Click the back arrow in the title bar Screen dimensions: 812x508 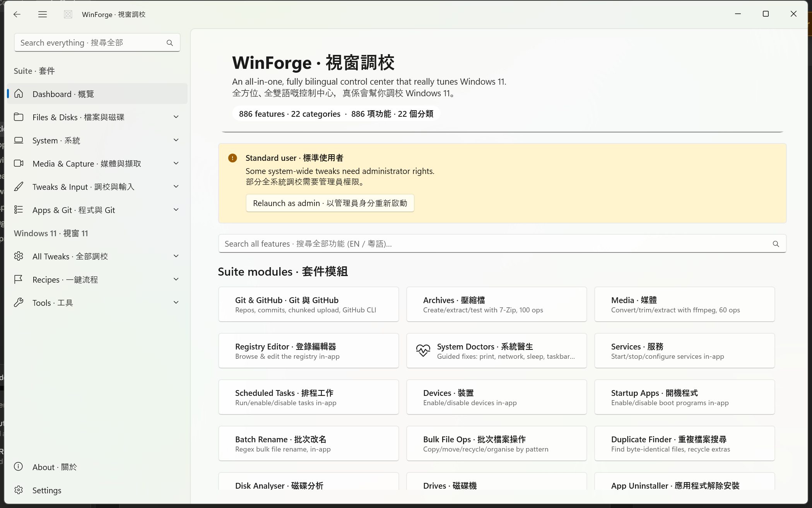pyautogui.click(x=17, y=14)
